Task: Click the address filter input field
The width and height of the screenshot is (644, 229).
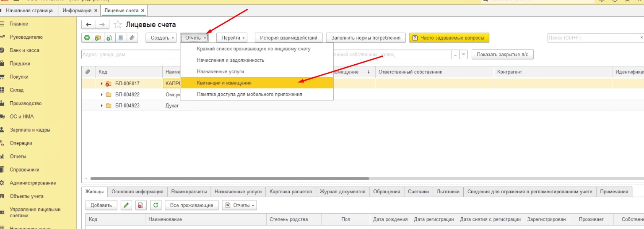Action: (x=130, y=55)
